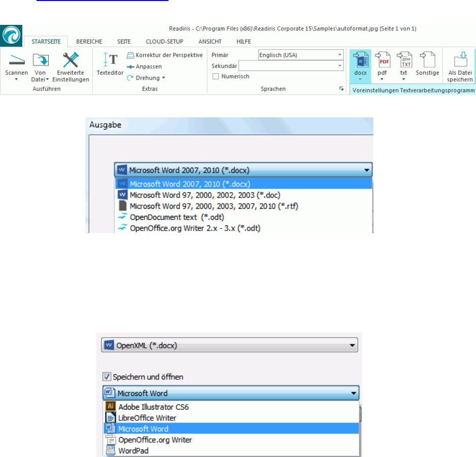Open the CLOUD-SETUP tab
476x457 pixels.
click(x=164, y=42)
